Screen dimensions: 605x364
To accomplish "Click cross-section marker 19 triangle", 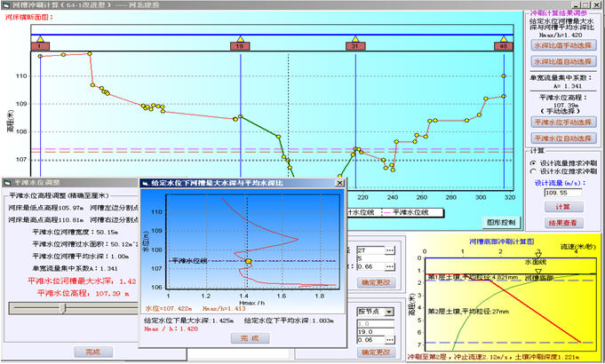I will [x=239, y=44].
